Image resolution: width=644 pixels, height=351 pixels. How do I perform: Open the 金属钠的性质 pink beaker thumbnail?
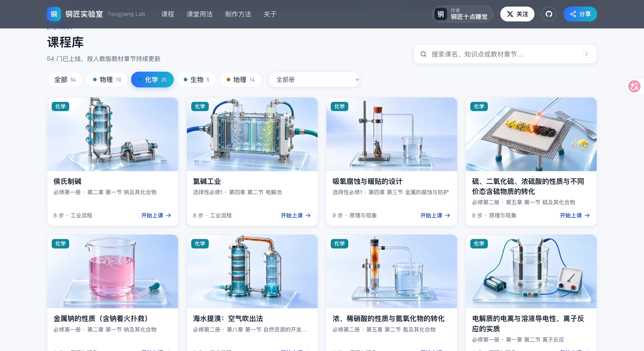(112, 271)
